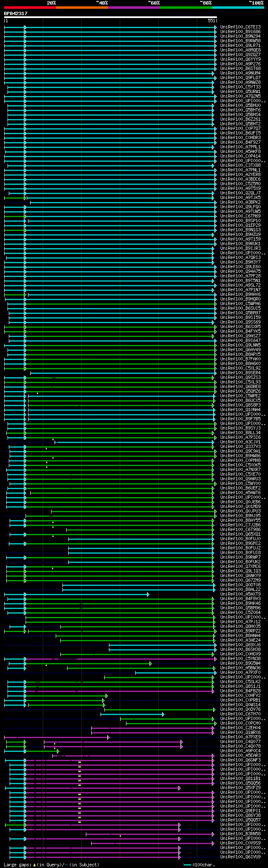
Task: Click the white query ruler bar 1-551
Action: coord(110,18)
